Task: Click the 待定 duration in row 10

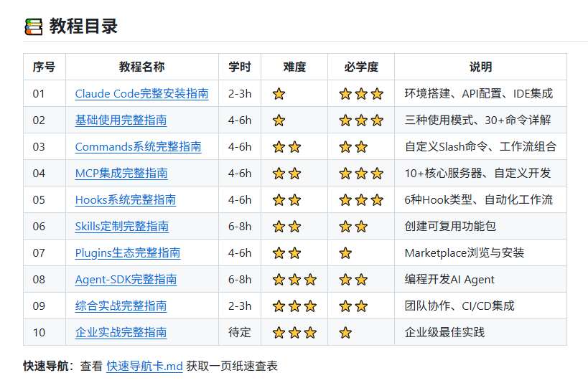Action: tap(240, 333)
